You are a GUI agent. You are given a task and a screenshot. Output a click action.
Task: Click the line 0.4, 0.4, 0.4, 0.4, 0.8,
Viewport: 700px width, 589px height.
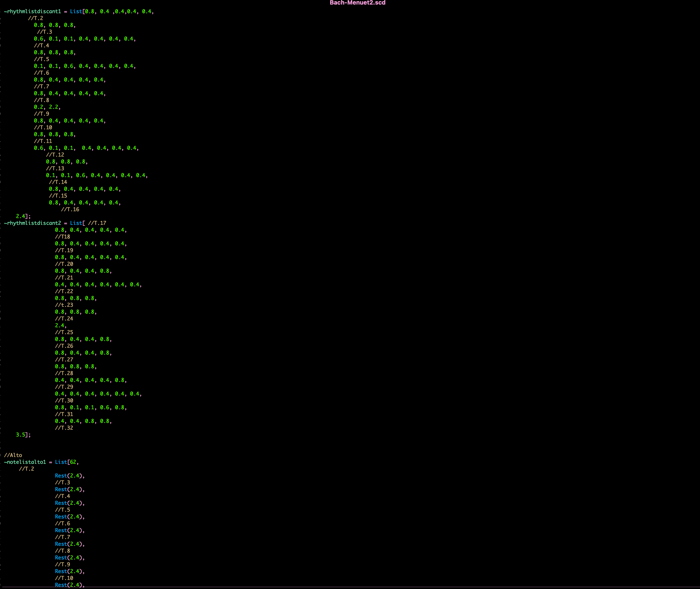point(91,380)
